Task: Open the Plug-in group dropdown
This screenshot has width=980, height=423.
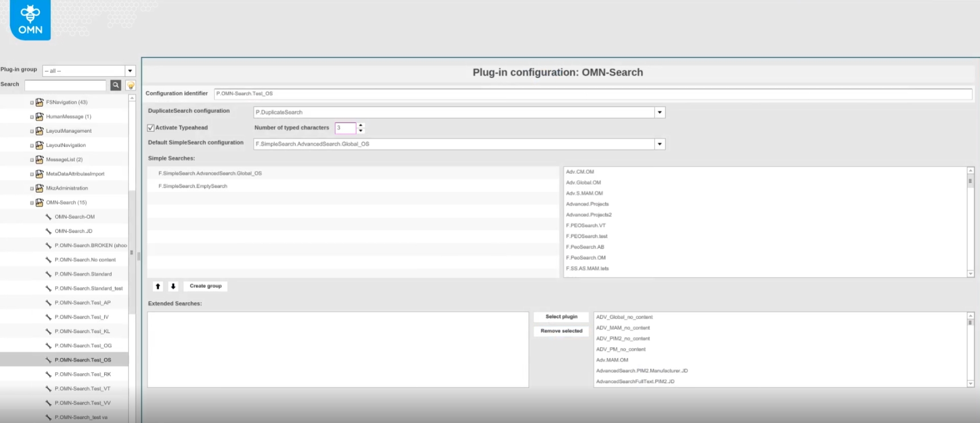Action: [130, 71]
